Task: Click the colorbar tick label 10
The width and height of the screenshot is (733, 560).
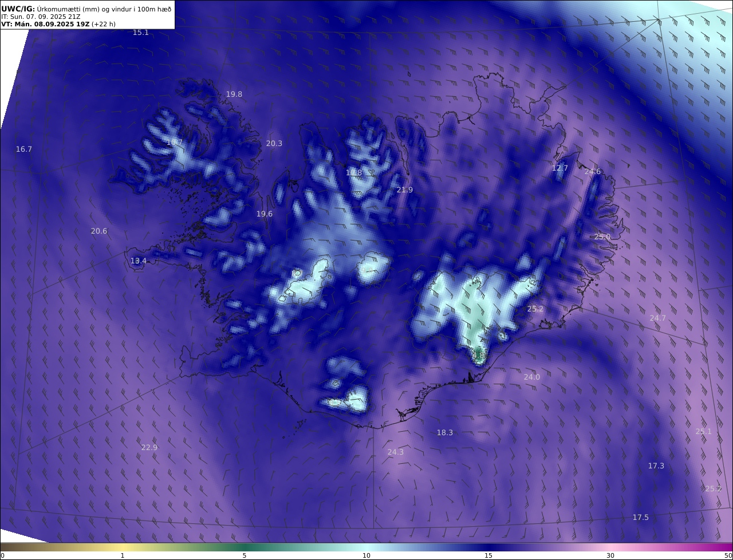Action: point(366,555)
